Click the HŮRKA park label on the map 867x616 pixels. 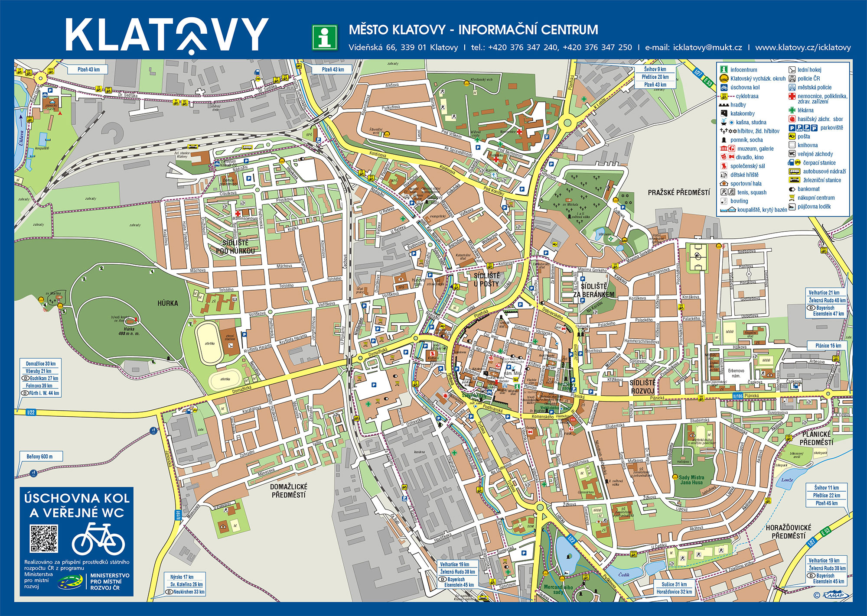tap(168, 303)
